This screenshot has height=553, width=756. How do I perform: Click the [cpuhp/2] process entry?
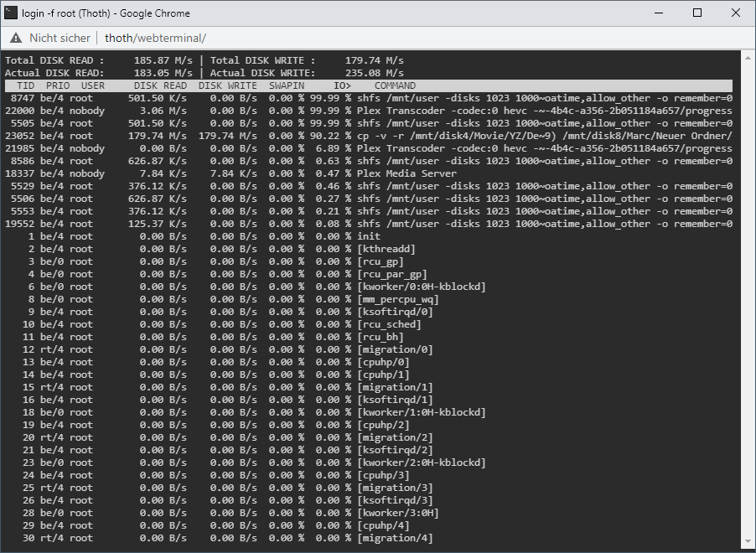pyautogui.click(x=383, y=425)
